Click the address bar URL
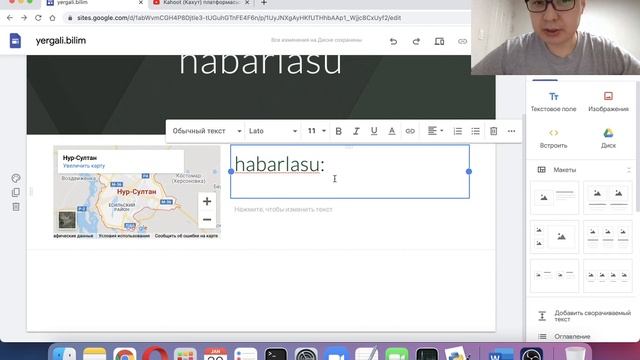Screen dimensions: 640x360 [x=239, y=18]
